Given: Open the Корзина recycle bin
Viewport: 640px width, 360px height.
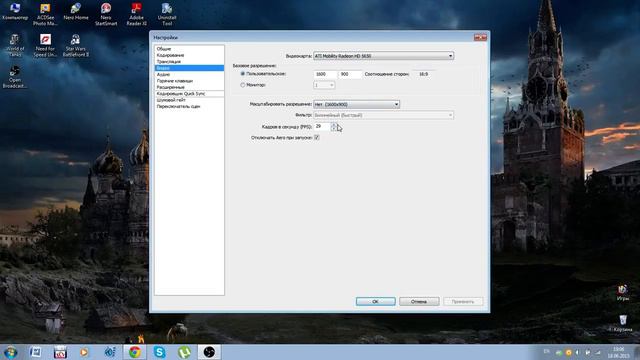Looking at the screenshot, I should [x=622, y=323].
